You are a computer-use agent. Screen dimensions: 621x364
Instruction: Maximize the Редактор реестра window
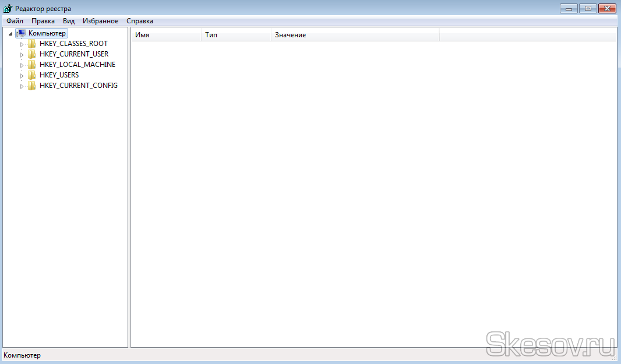[x=588, y=8]
